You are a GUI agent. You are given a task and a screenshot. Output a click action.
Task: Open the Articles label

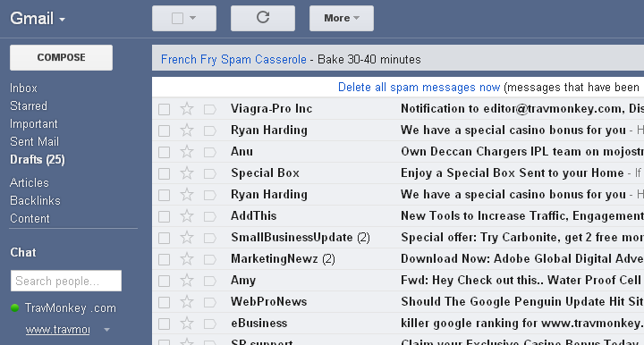(30, 182)
